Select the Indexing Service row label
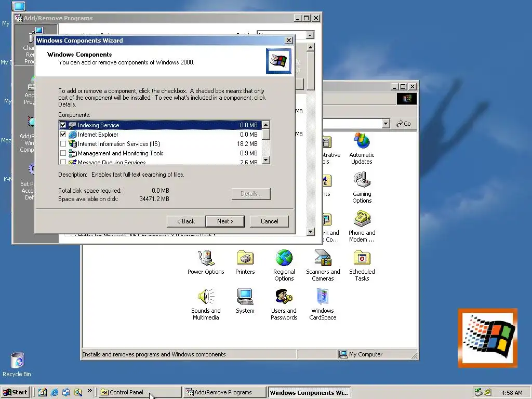Viewport: 532px width, 399px height. click(x=98, y=125)
